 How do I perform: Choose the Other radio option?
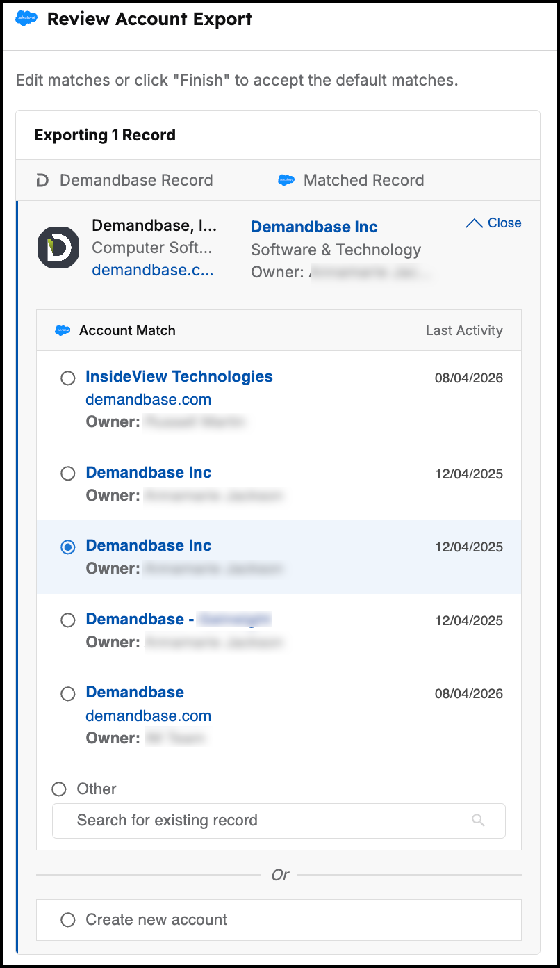[x=59, y=789]
